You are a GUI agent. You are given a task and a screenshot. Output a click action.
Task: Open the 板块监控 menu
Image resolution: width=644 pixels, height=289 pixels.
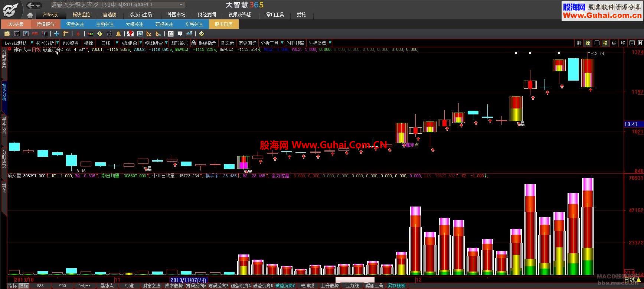[81, 15]
